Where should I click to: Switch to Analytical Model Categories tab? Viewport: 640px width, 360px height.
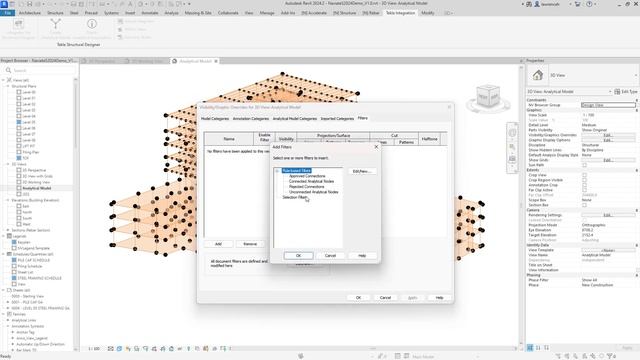click(x=294, y=118)
